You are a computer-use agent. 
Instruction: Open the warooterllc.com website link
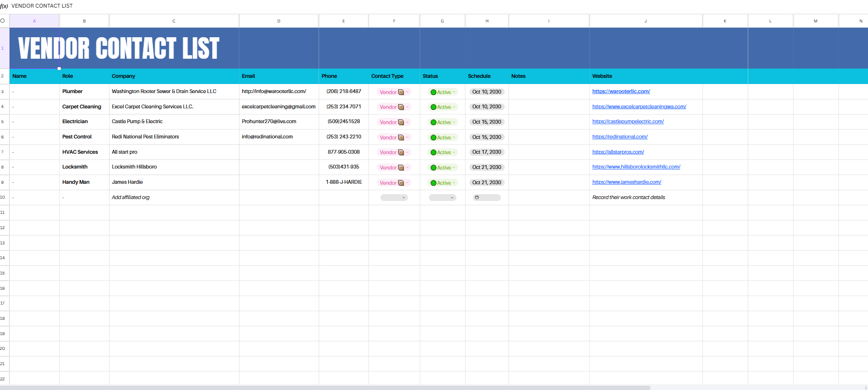click(x=621, y=91)
